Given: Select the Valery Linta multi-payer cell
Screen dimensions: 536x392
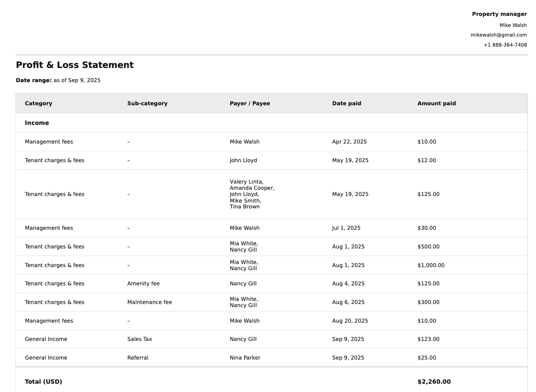Looking at the screenshot, I should [x=252, y=194].
